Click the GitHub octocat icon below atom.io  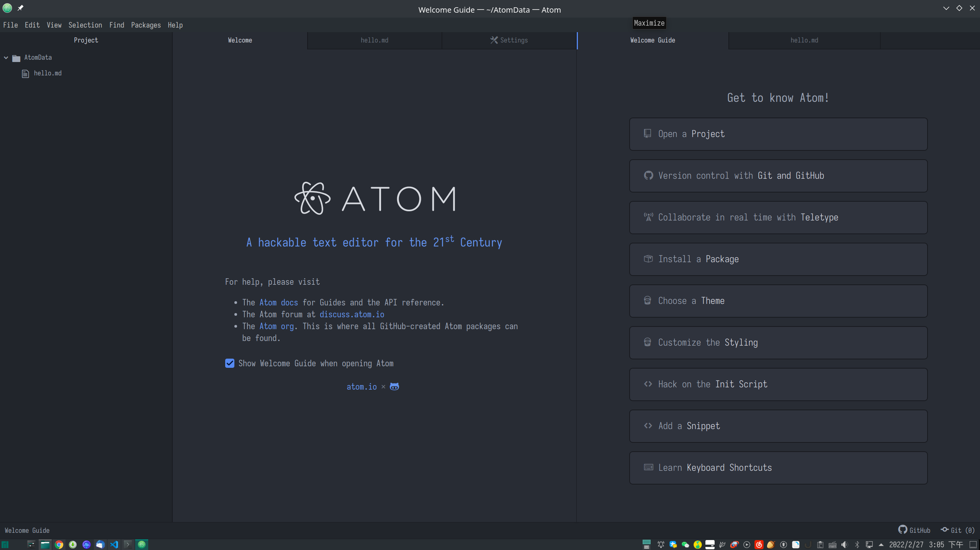394,387
